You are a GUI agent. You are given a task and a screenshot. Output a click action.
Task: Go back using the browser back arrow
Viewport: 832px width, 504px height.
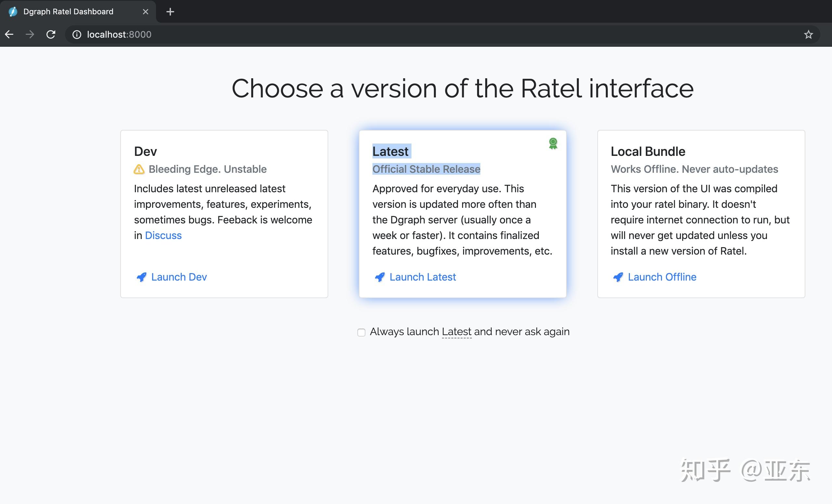(x=9, y=34)
